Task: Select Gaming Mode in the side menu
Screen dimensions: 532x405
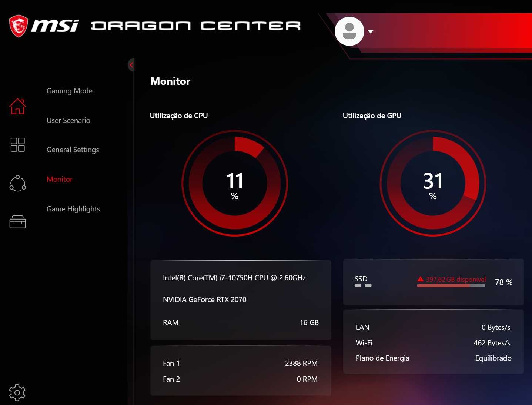Action: (70, 91)
